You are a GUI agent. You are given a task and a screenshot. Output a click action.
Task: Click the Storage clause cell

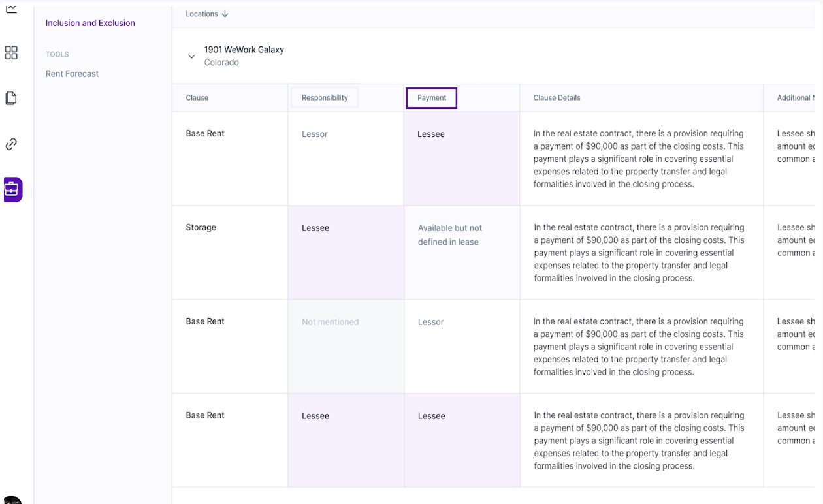click(201, 228)
